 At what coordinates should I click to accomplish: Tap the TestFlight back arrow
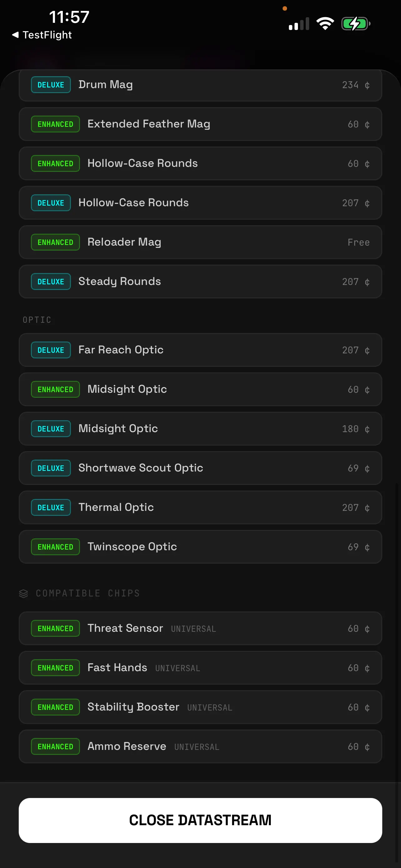pyautogui.click(x=15, y=35)
